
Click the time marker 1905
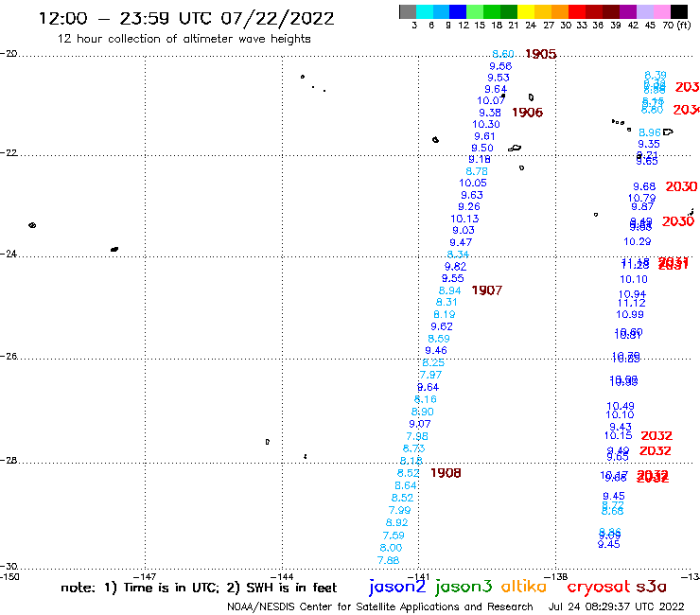click(x=541, y=54)
